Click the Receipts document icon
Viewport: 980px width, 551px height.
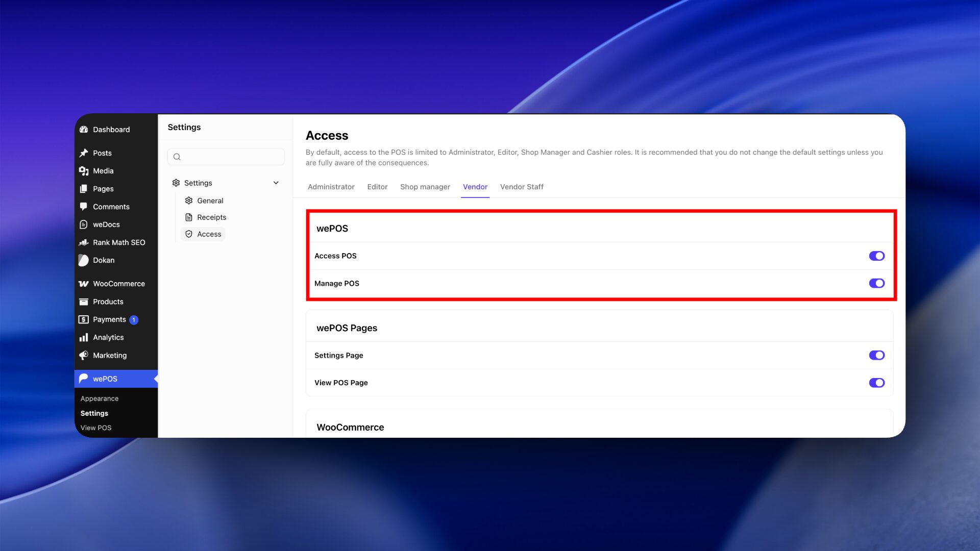(189, 217)
